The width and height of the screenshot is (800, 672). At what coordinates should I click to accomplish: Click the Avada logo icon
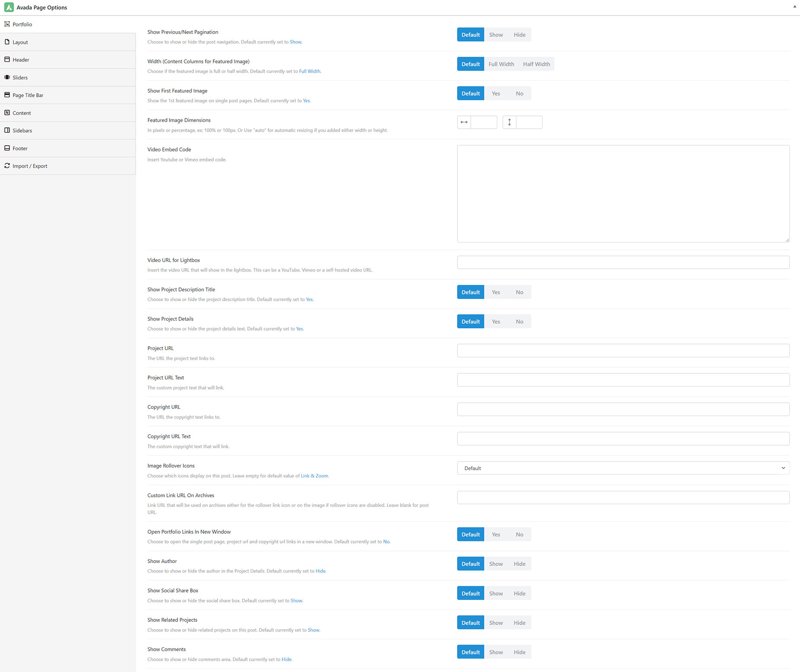(x=9, y=7)
